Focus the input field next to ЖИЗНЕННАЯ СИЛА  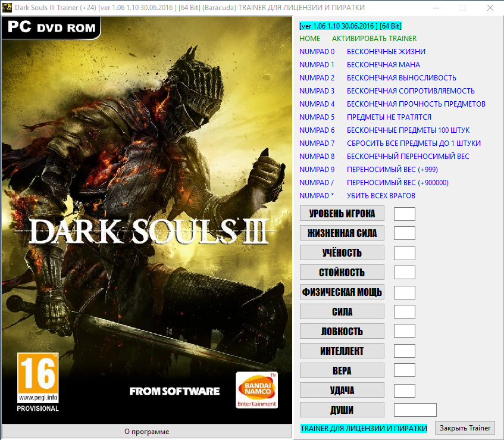coord(405,233)
